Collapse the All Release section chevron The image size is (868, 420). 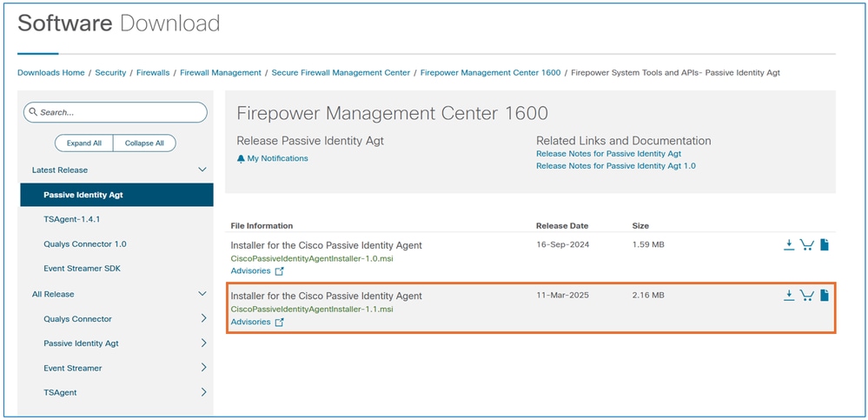pyautogui.click(x=202, y=294)
